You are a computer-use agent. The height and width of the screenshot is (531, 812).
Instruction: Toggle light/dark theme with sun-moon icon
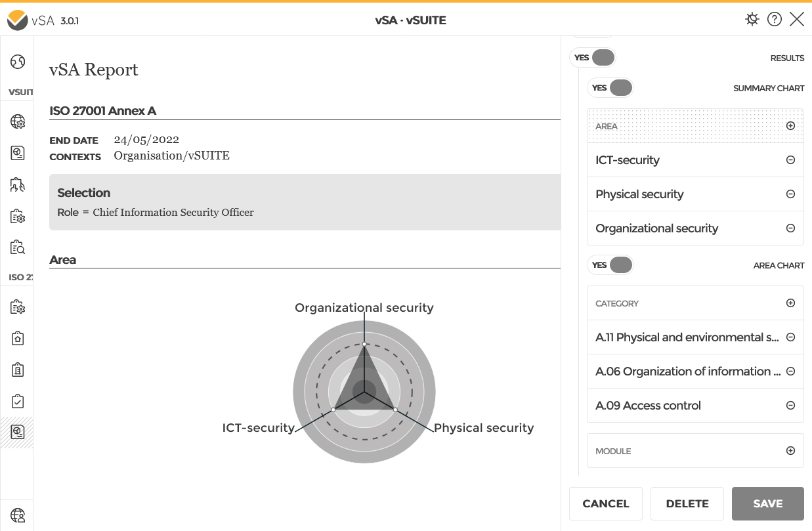point(752,19)
